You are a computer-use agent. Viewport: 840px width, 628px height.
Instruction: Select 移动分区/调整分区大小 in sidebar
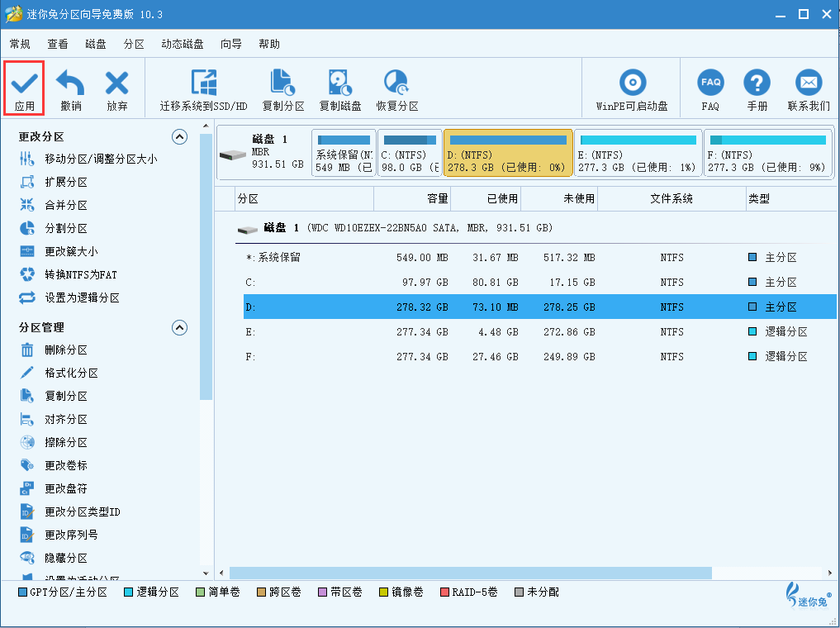tap(88, 159)
